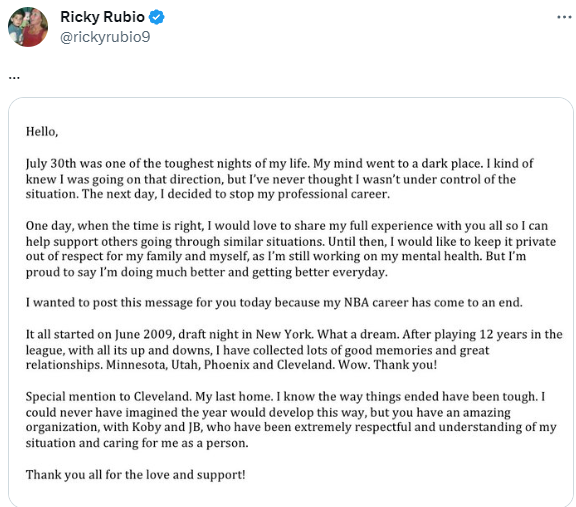The height and width of the screenshot is (507, 576).
Task: Click the "Special mention to Cleveland" sentence
Action: click(x=108, y=397)
